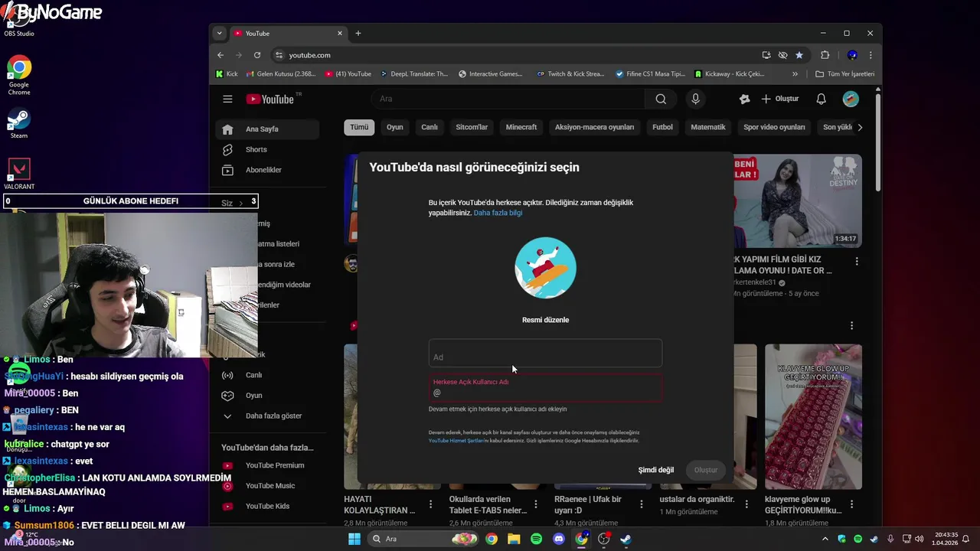This screenshot has height=551, width=980.
Task: Open the YouTube hamburger guide menu
Action: click(227, 99)
